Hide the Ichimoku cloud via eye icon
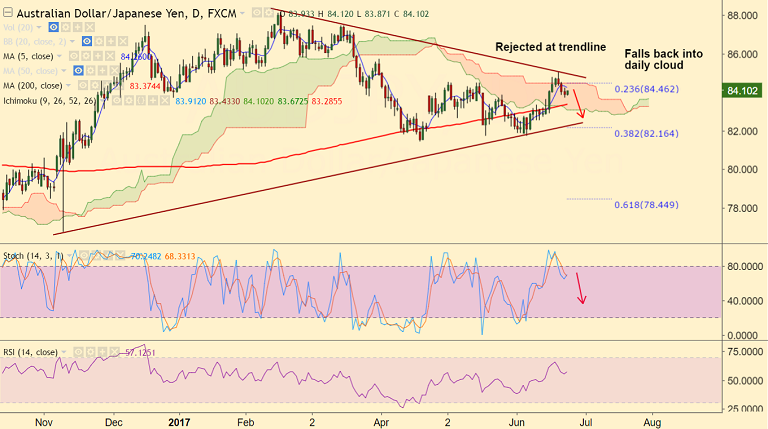768x429 pixels. tap(117, 100)
